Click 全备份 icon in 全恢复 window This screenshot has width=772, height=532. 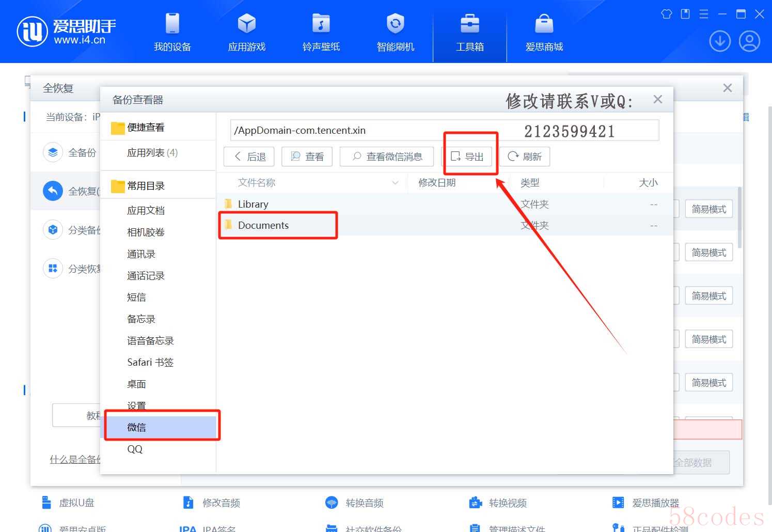[53, 152]
